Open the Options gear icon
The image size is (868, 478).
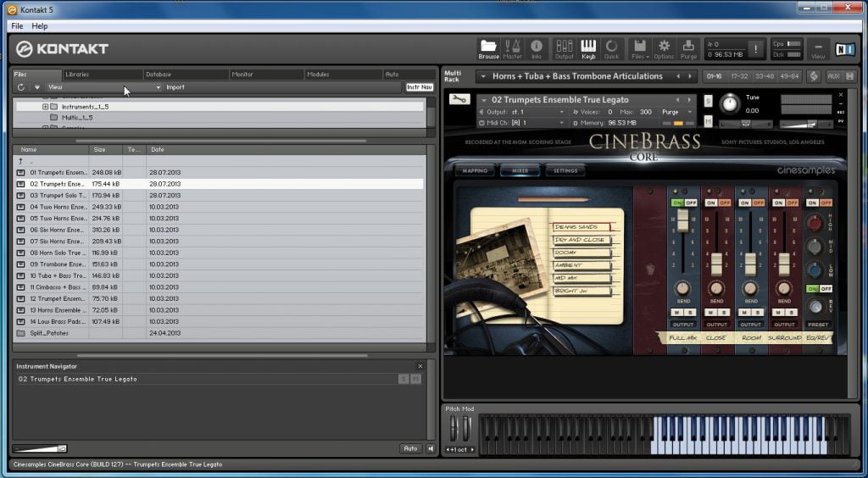pos(663,48)
